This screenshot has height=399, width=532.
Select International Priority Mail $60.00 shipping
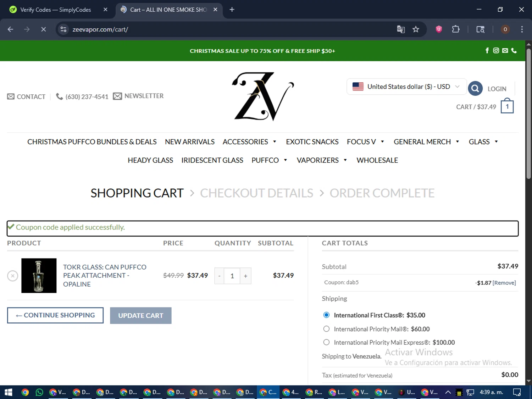pyautogui.click(x=326, y=329)
